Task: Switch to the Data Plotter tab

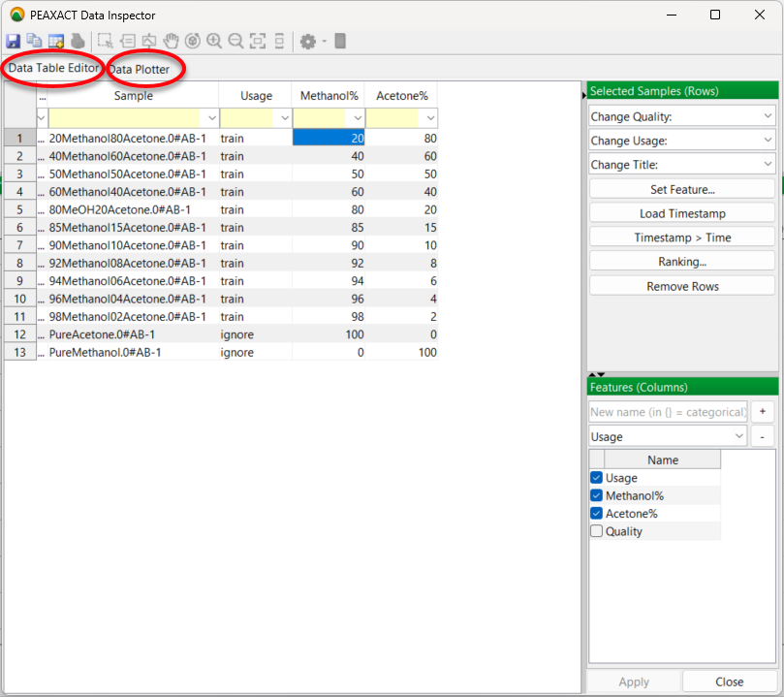Action: (x=139, y=70)
